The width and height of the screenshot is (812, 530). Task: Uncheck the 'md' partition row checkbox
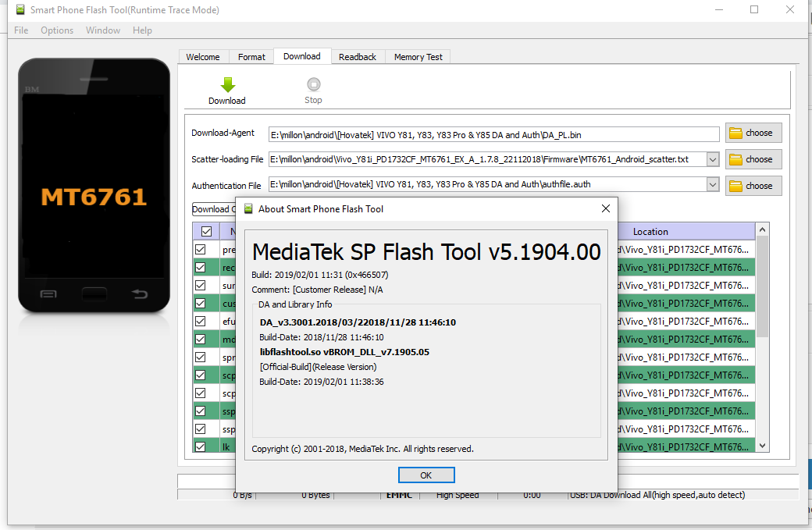[201, 339]
